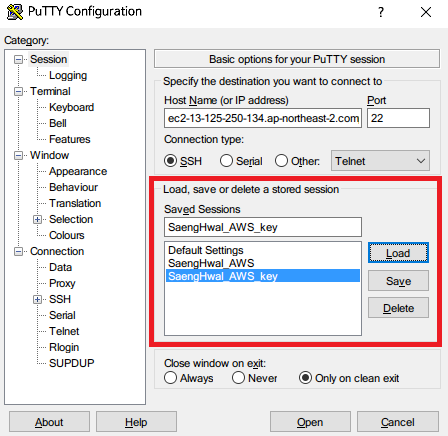Open the Window category
448x436 pixels.
click(x=49, y=155)
